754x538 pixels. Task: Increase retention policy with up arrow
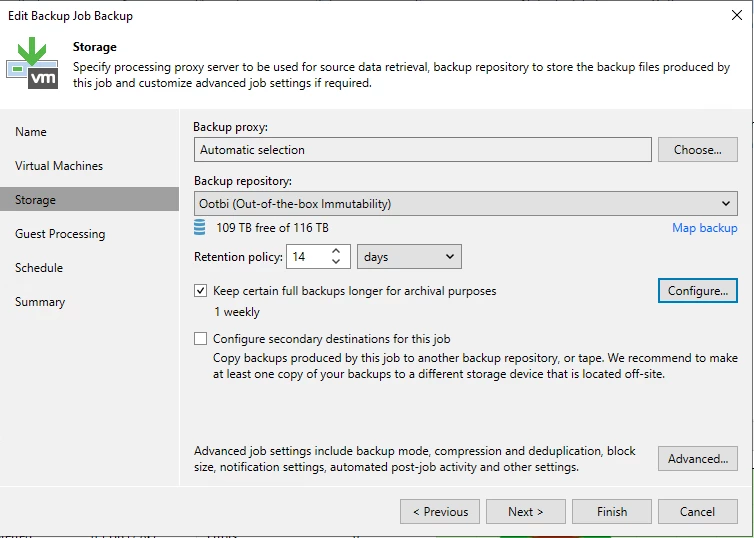click(336, 251)
